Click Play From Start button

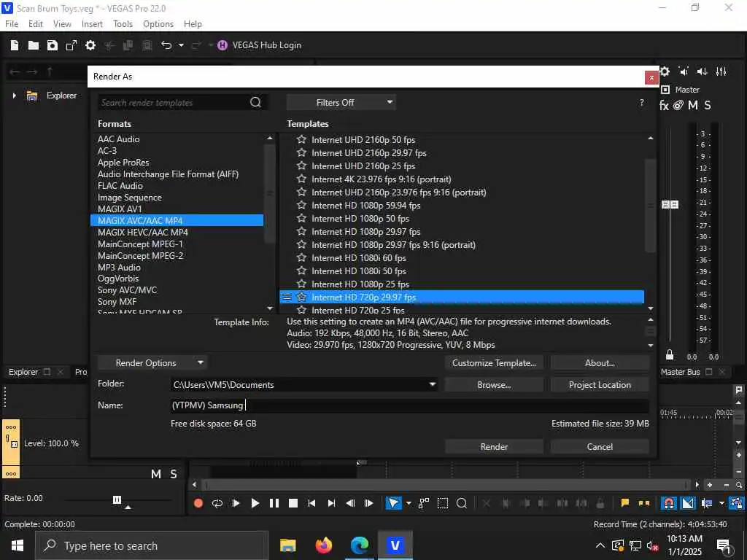pos(236,503)
